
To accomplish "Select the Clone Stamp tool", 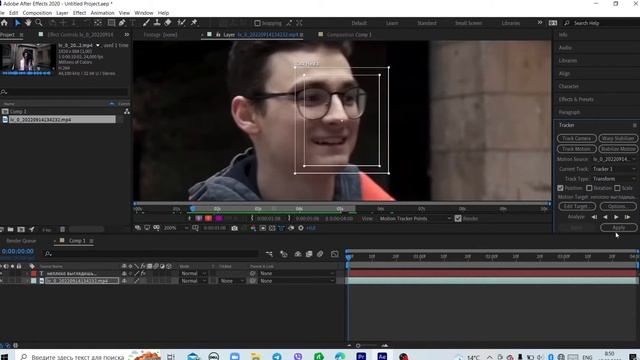I will [x=157, y=23].
